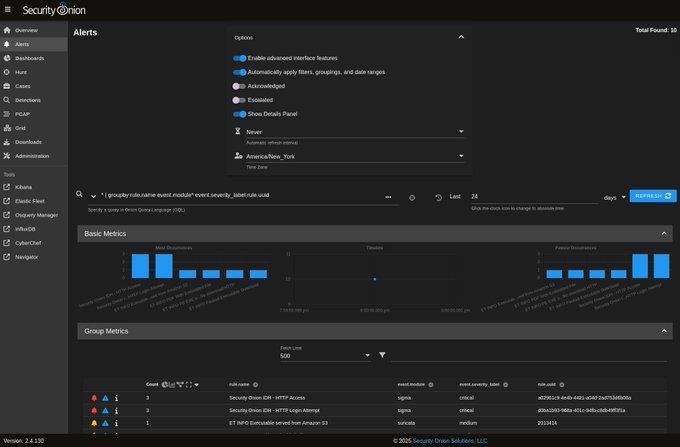Click the clock icon to use absolute time
This screenshot has height=447, width=680.
click(438, 197)
